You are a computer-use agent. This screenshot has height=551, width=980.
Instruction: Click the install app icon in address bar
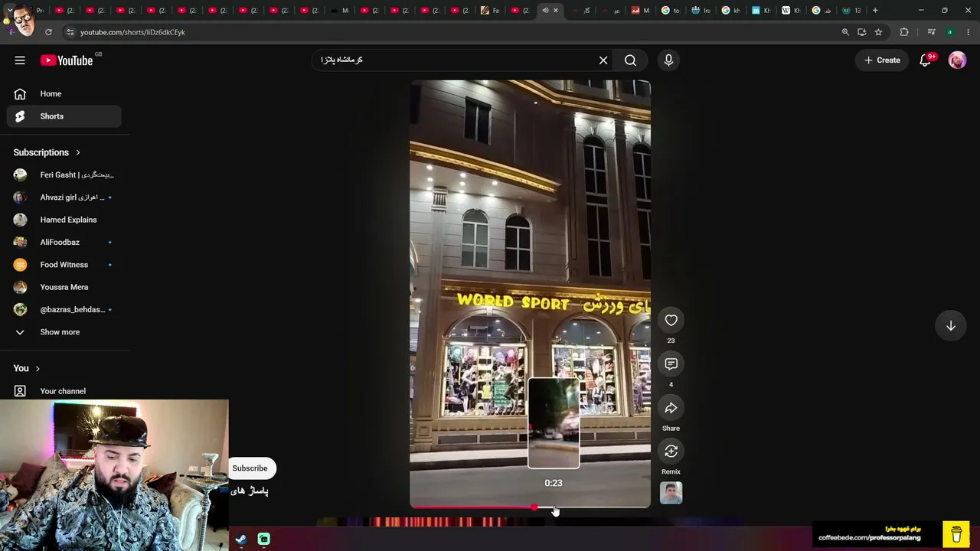[862, 32]
